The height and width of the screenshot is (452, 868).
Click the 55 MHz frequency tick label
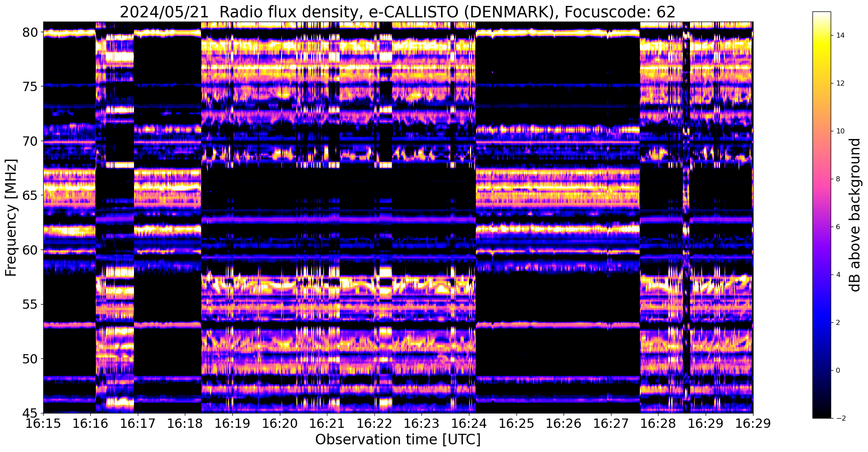(30, 305)
